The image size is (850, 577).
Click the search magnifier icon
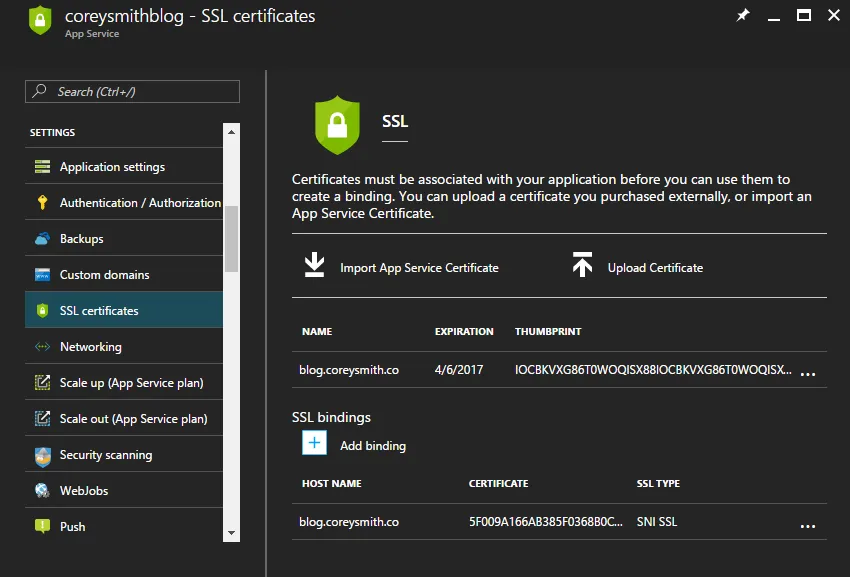[x=39, y=91]
